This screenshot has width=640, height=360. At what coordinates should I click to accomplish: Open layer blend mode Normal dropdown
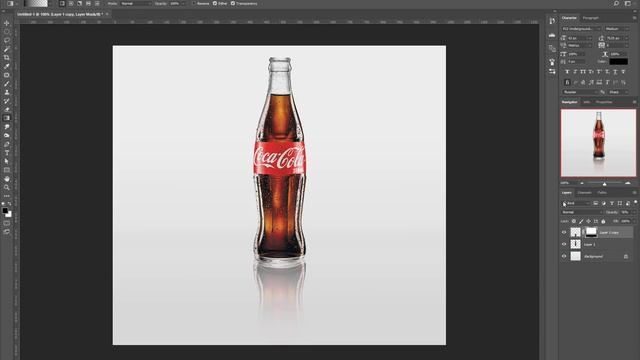[x=582, y=212]
